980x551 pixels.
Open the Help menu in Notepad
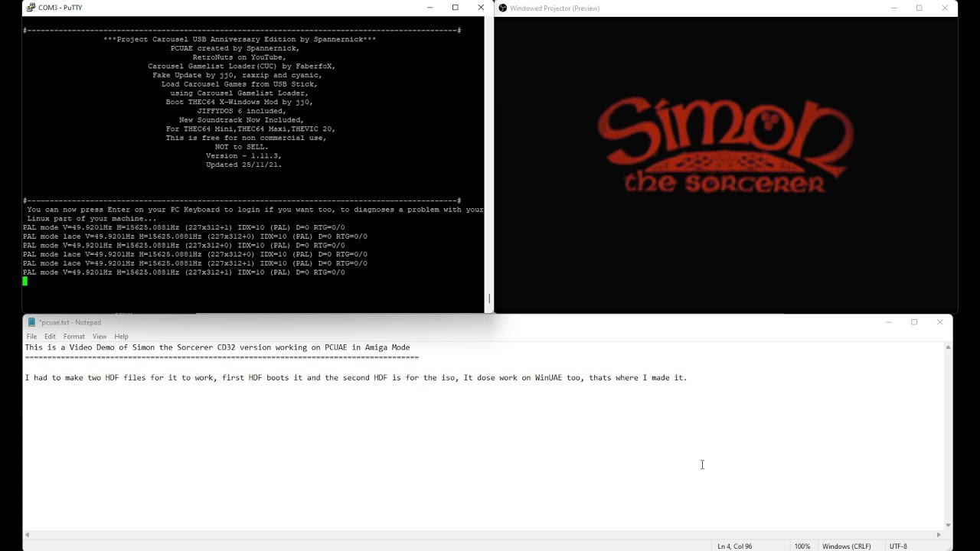coord(121,337)
